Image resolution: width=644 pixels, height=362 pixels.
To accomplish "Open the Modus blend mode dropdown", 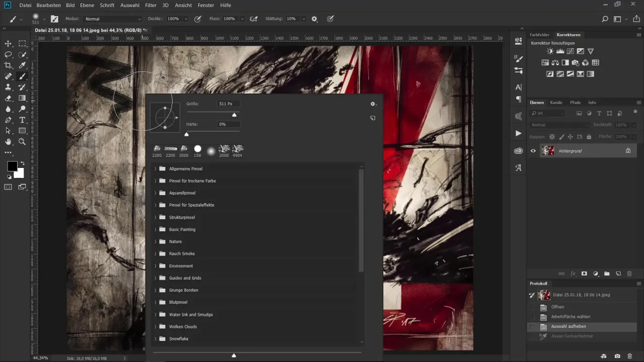I will coord(113,19).
